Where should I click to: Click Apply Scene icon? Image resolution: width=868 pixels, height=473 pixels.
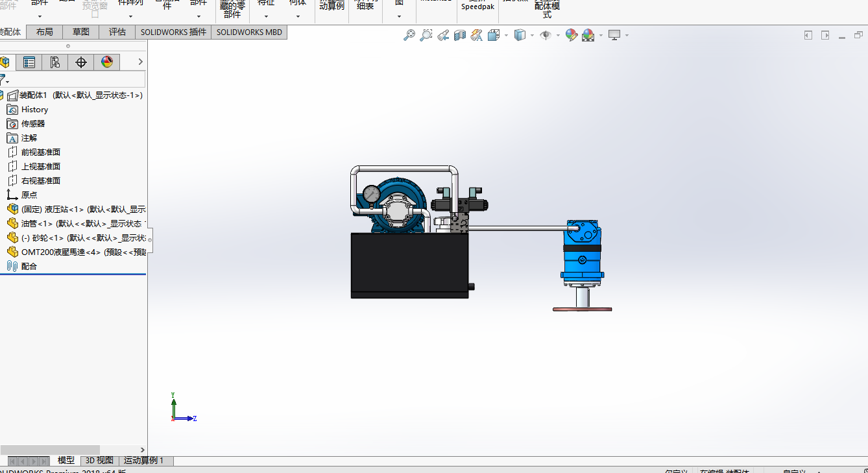(588, 35)
